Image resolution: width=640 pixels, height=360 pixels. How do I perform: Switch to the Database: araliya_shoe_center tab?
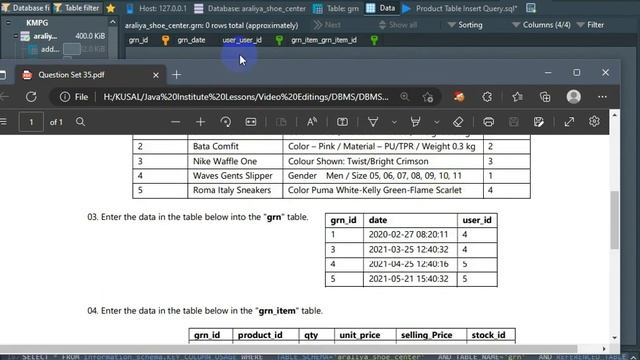(x=250, y=8)
